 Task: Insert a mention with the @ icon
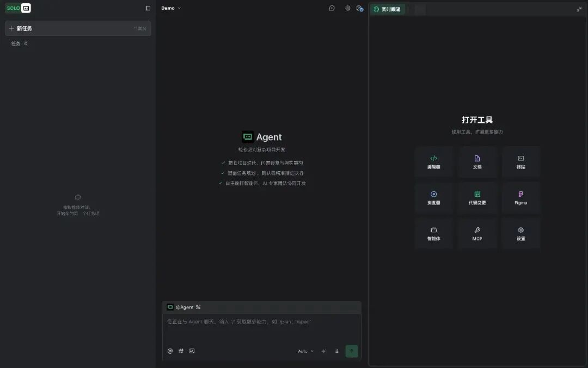coord(170,351)
